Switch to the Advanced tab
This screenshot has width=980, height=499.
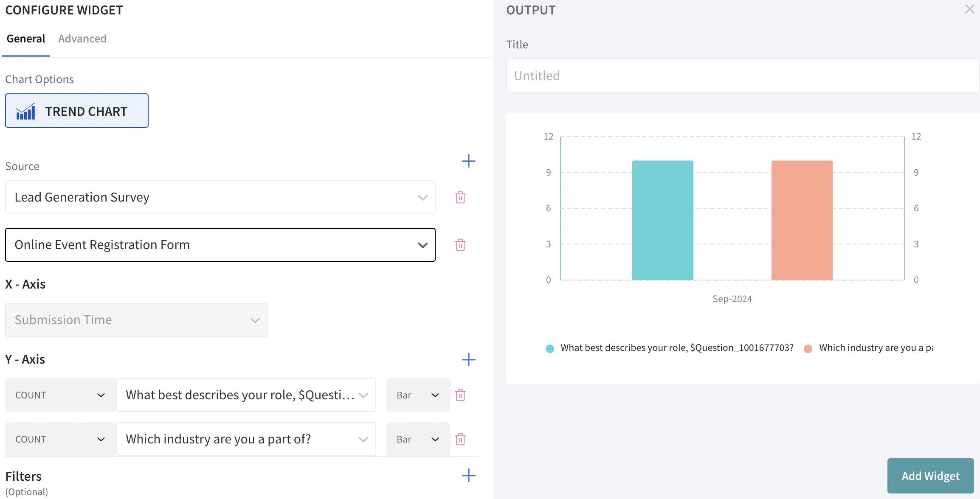(82, 39)
